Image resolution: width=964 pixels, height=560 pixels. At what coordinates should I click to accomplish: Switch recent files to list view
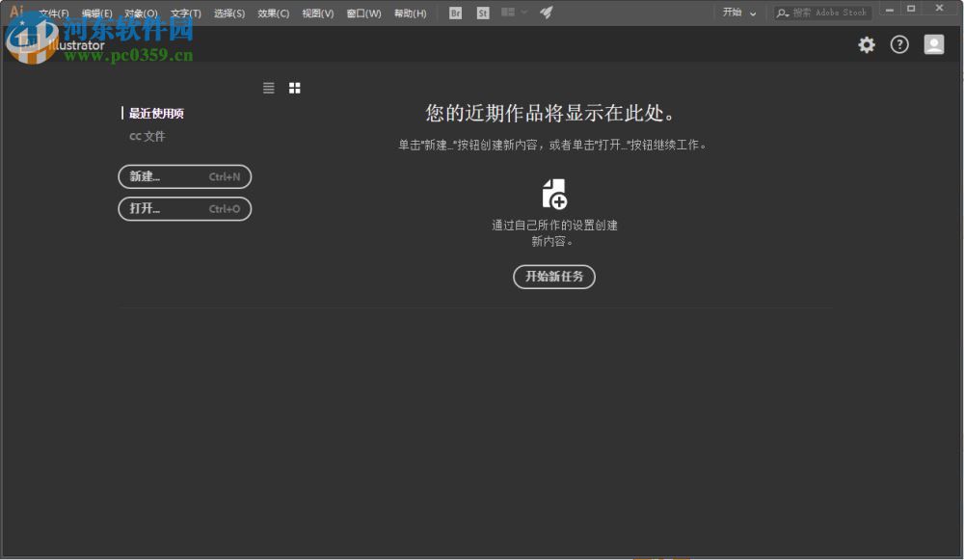(x=268, y=88)
